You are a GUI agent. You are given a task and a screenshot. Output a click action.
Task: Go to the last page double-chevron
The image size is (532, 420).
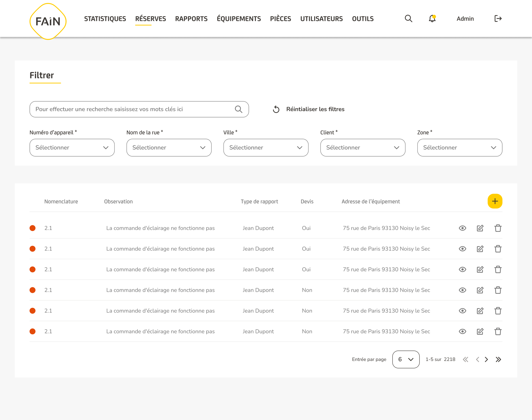[x=498, y=359]
